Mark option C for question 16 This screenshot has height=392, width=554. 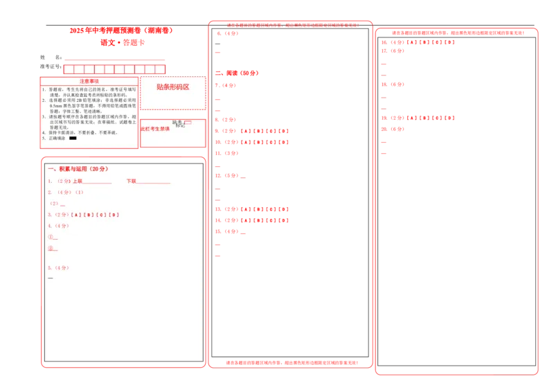[437, 42]
